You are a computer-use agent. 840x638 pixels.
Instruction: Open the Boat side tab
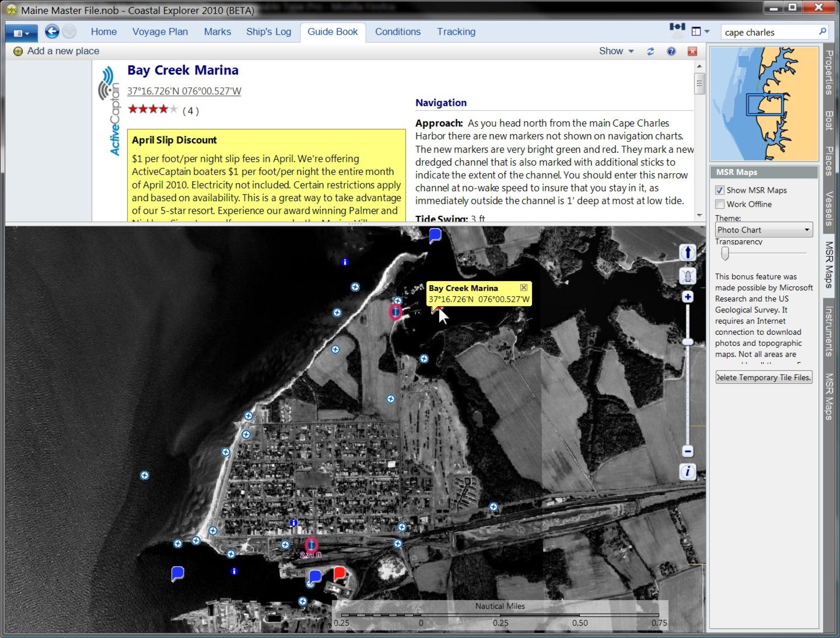click(829, 120)
